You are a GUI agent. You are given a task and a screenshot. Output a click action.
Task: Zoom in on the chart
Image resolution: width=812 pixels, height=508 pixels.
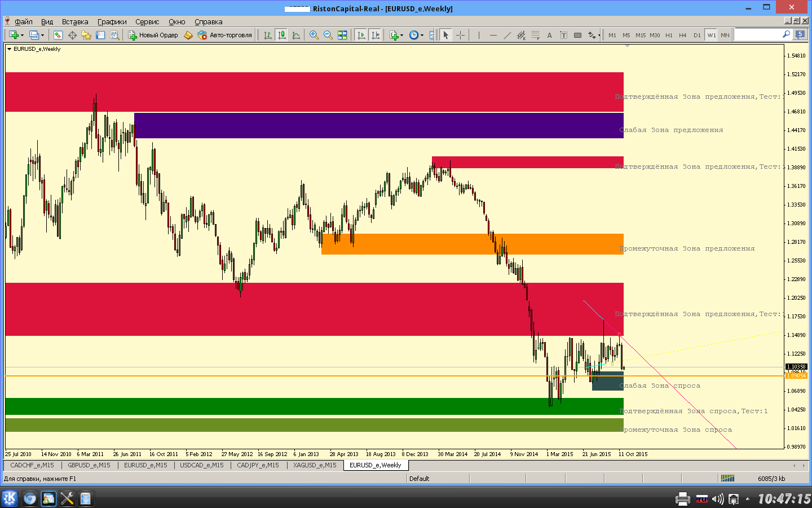click(314, 35)
